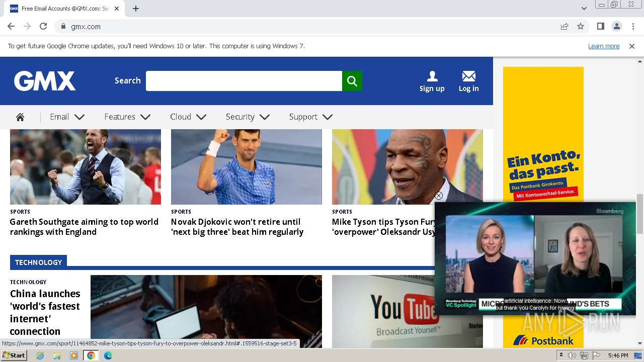Image resolution: width=644 pixels, height=362 pixels.
Task: Click the green search magnifier button
Action: click(x=352, y=81)
